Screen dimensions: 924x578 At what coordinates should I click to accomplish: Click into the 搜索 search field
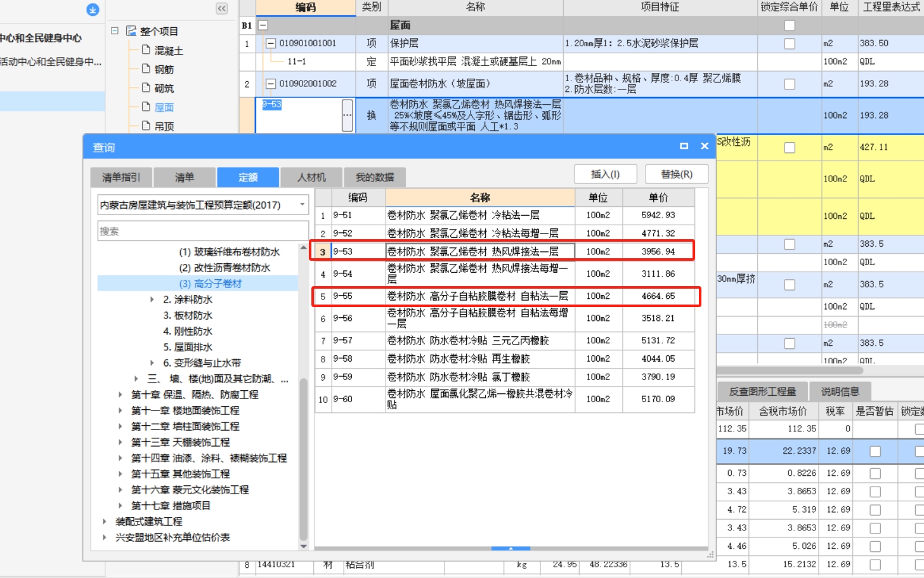coord(203,231)
